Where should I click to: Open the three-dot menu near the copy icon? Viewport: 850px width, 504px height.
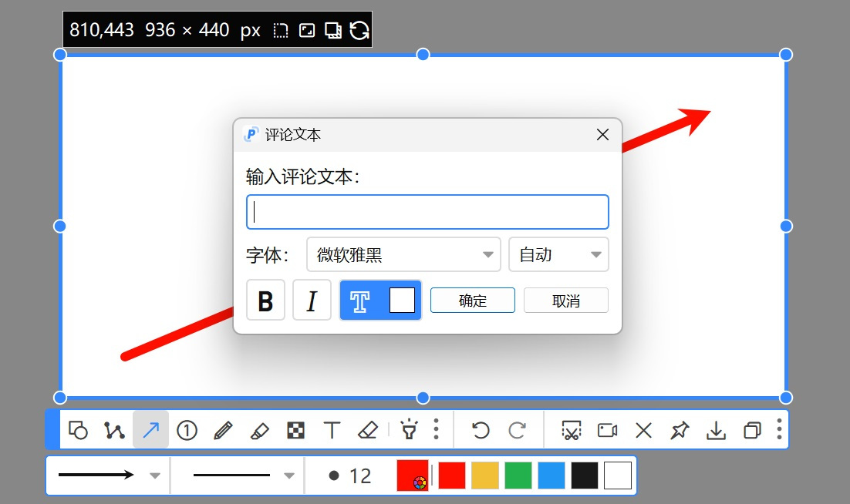[778, 430]
